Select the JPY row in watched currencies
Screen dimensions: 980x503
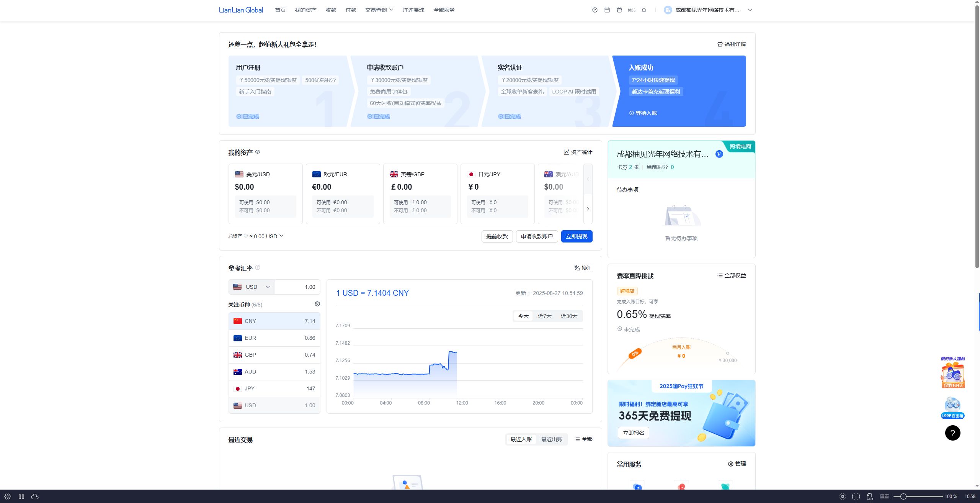[274, 388]
